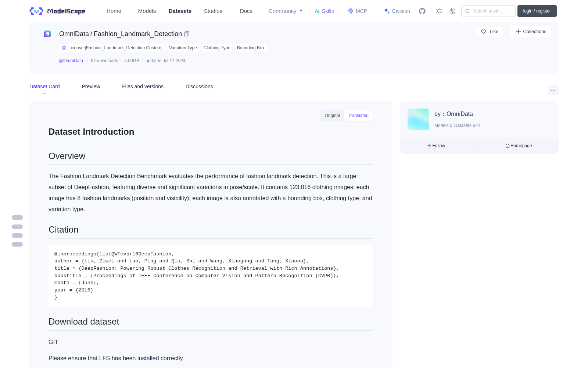Go to Home in the navigation
Image resolution: width=588 pixels, height=368 pixels.
(114, 11)
